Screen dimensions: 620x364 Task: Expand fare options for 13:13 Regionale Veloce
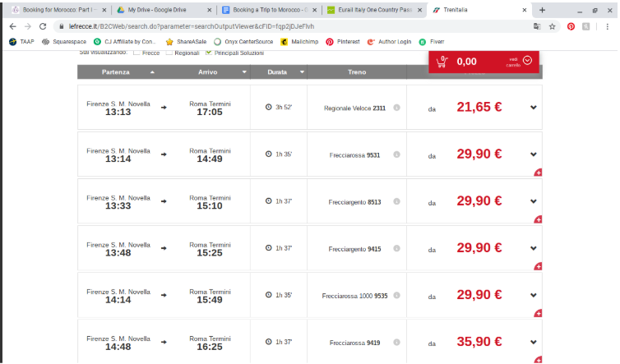click(x=534, y=108)
